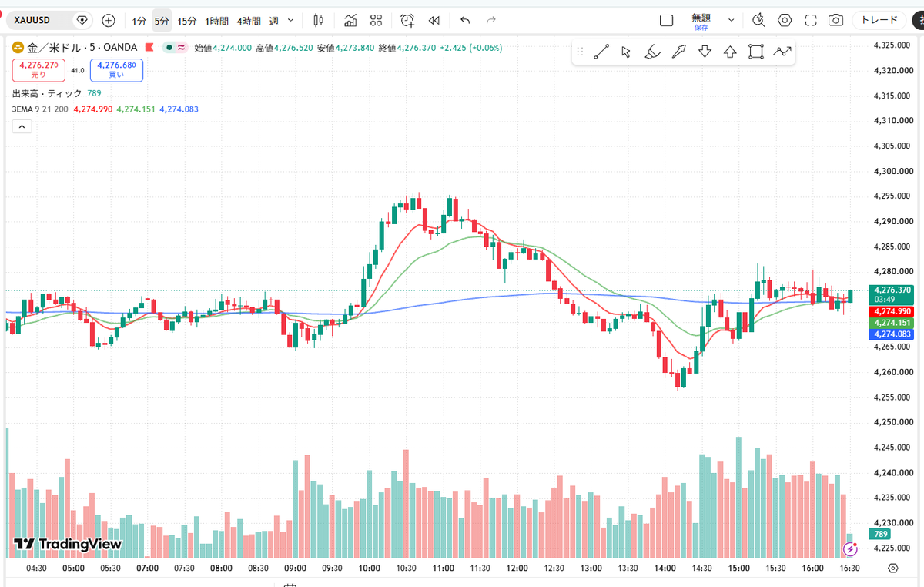
Task: Select the highlighter brush tool
Action: coord(653,52)
